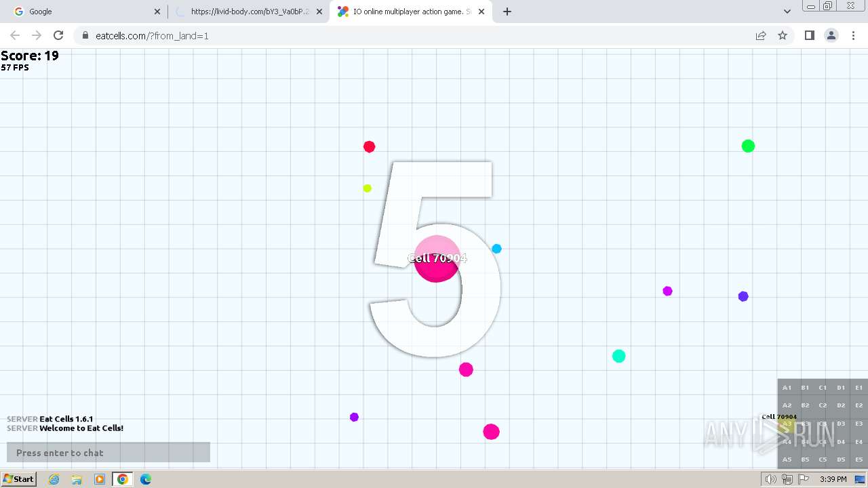
Task: Click minimap sector E5
Action: [x=859, y=460]
